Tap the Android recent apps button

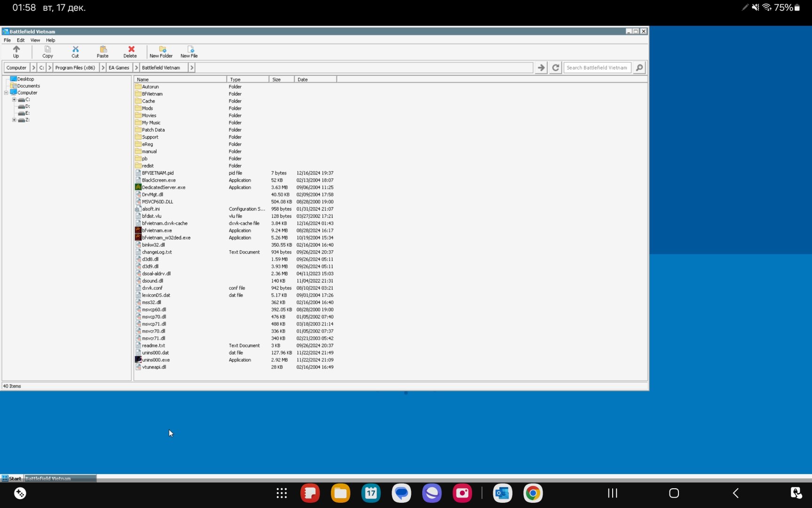pos(612,493)
